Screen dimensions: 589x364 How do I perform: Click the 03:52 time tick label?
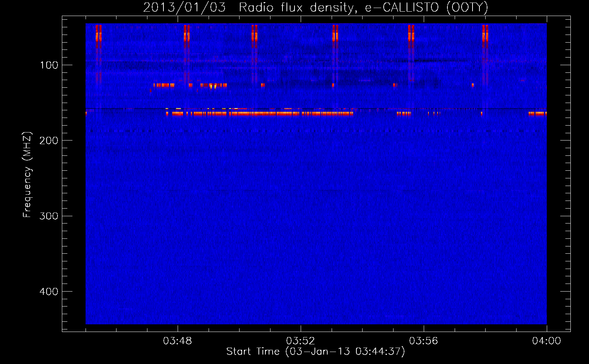(301, 341)
